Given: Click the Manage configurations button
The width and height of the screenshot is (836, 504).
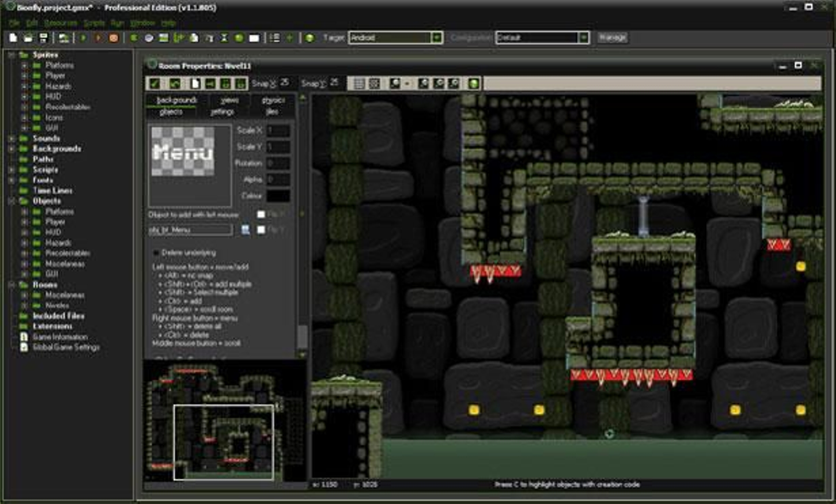Looking at the screenshot, I should [x=612, y=38].
